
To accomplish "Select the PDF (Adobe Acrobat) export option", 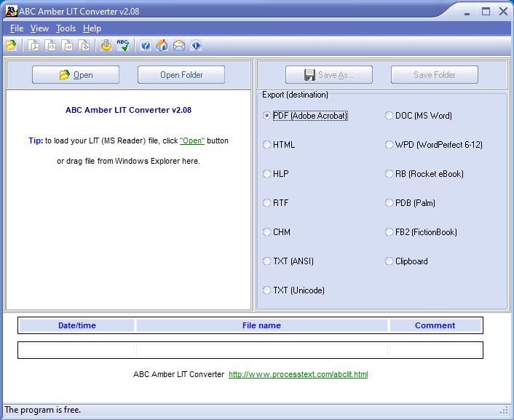I will pos(305,116).
